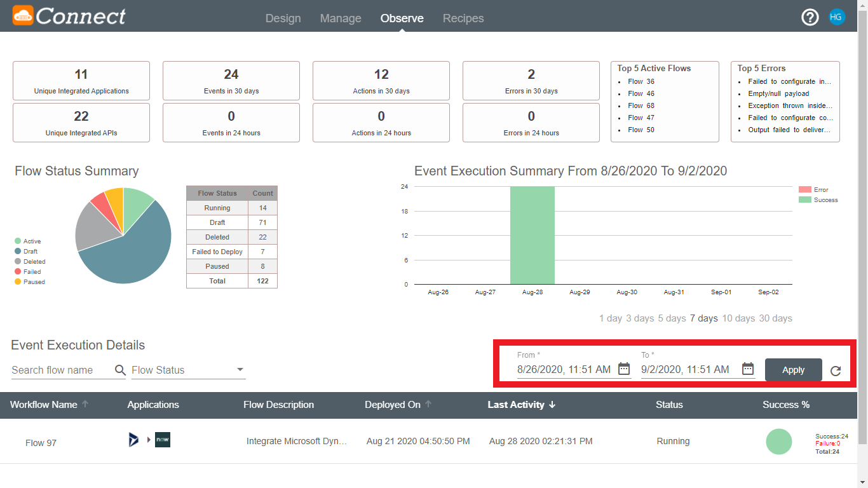Click the Failed legend color dot

click(18, 272)
